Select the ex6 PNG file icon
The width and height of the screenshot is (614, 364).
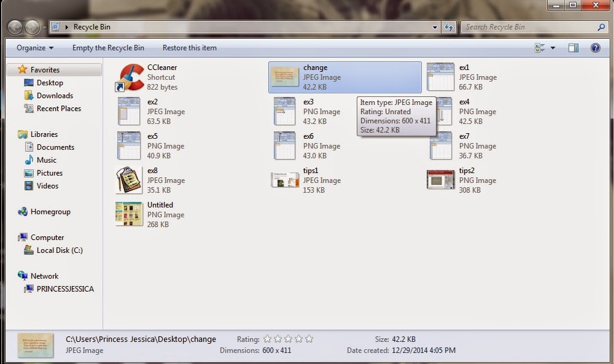pyautogui.click(x=285, y=145)
